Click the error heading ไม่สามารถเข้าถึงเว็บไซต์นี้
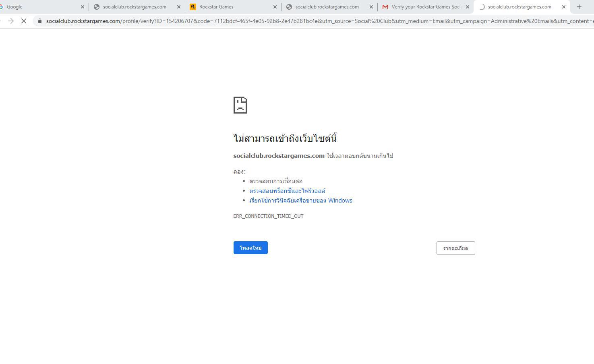Screen dimensions: 594x364 [285, 138]
